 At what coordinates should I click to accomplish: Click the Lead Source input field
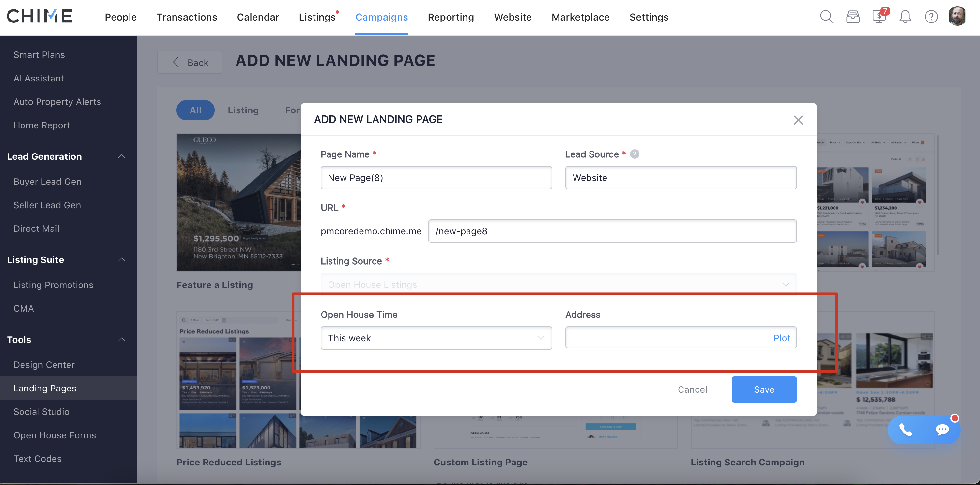click(681, 178)
